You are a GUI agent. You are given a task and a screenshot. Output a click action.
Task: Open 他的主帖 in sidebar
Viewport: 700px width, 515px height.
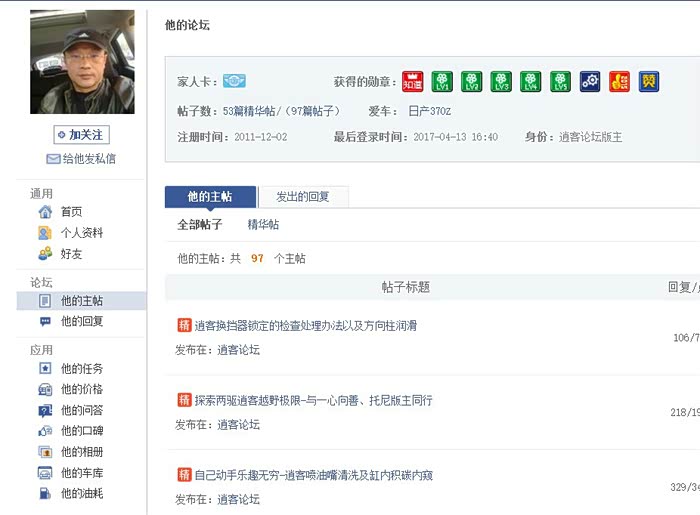tap(82, 301)
